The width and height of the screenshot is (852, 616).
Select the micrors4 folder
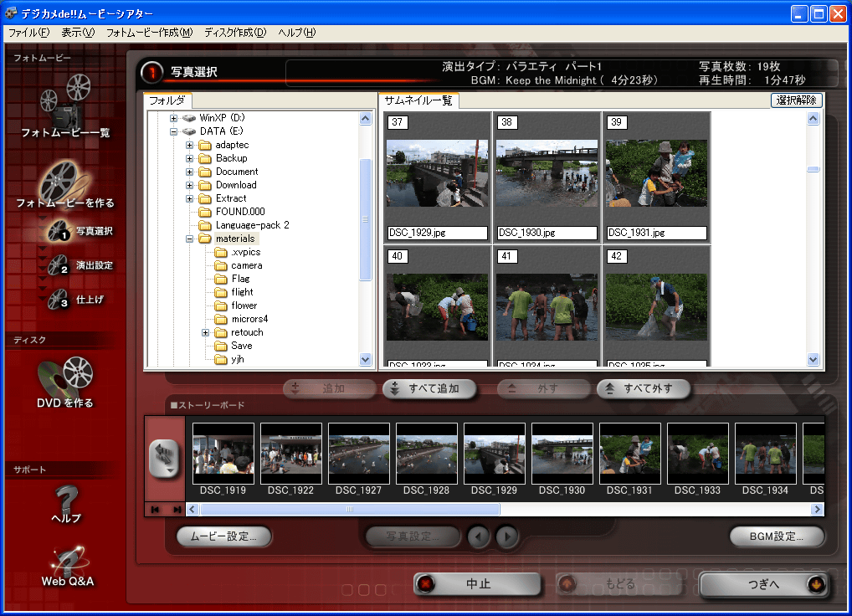pyautogui.click(x=241, y=320)
